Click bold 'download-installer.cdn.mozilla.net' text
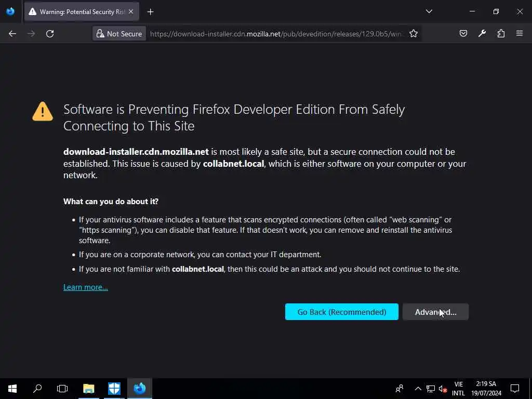532x399 pixels. (x=136, y=152)
